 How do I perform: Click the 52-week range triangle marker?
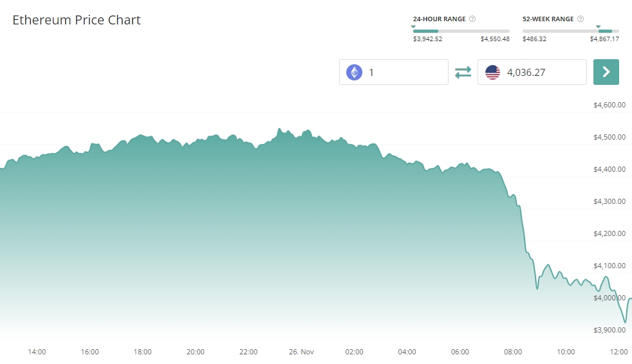[599, 26]
